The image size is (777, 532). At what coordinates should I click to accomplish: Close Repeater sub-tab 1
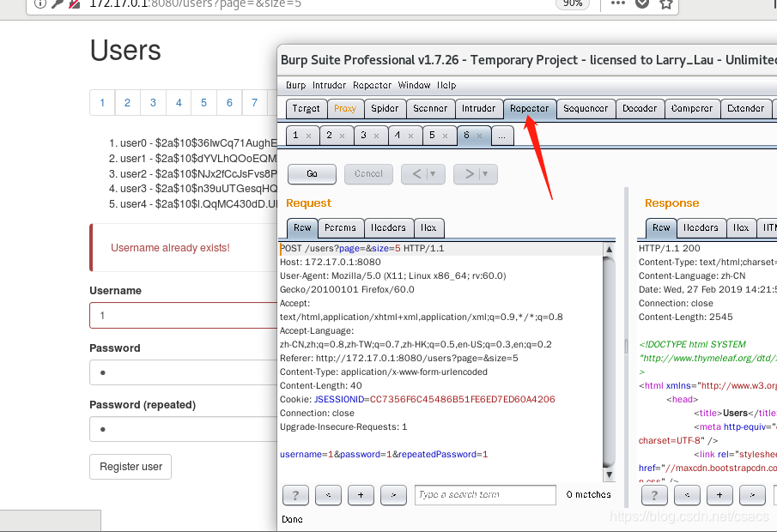click(x=309, y=136)
